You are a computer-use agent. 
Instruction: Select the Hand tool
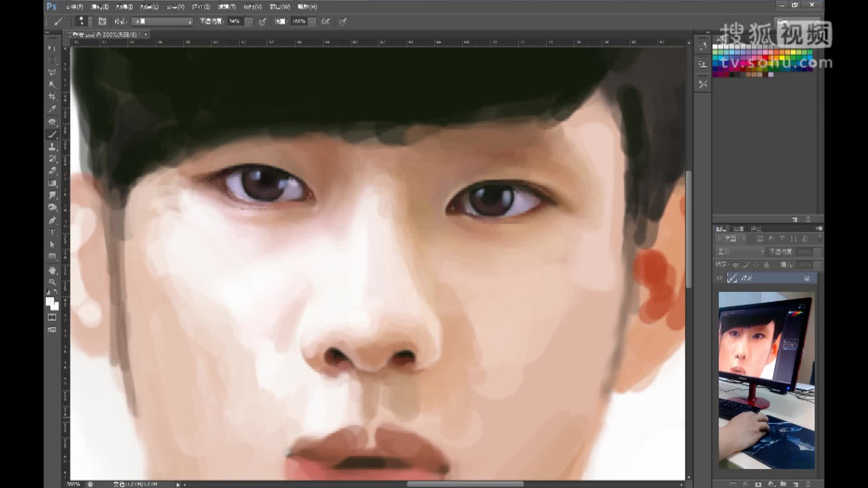pyautogui.click(x=52, y=270)
